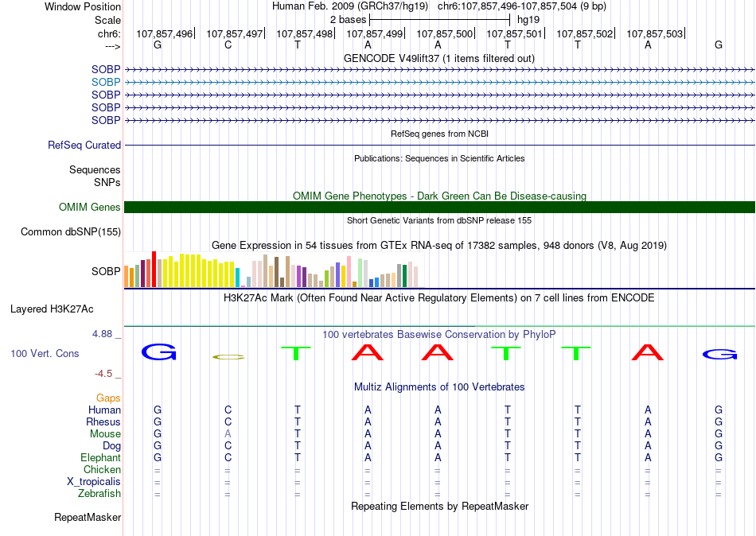756x536 pixels.
Task: Open 'Repeating Elements by RepeatMasker' title
Action: pos(439,506)
